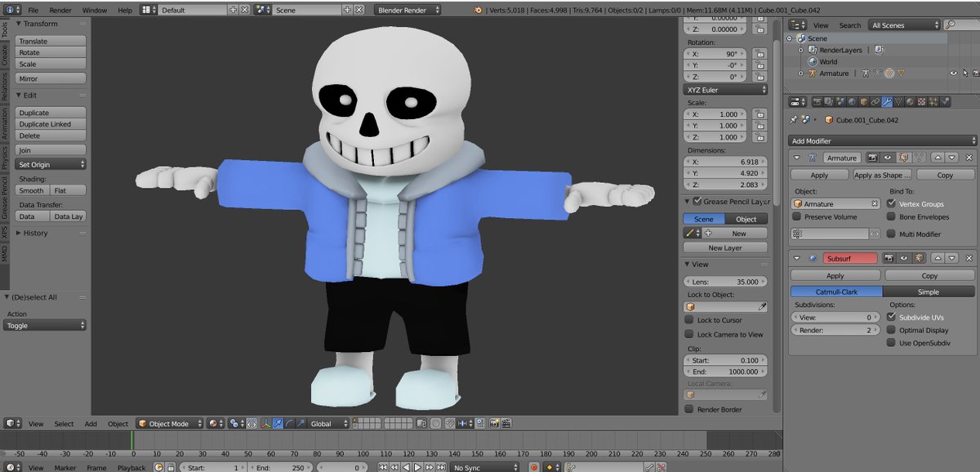Open the Object Data triangle tab
The width and height of the screenshot is (980, 472).
coord(898,102)
